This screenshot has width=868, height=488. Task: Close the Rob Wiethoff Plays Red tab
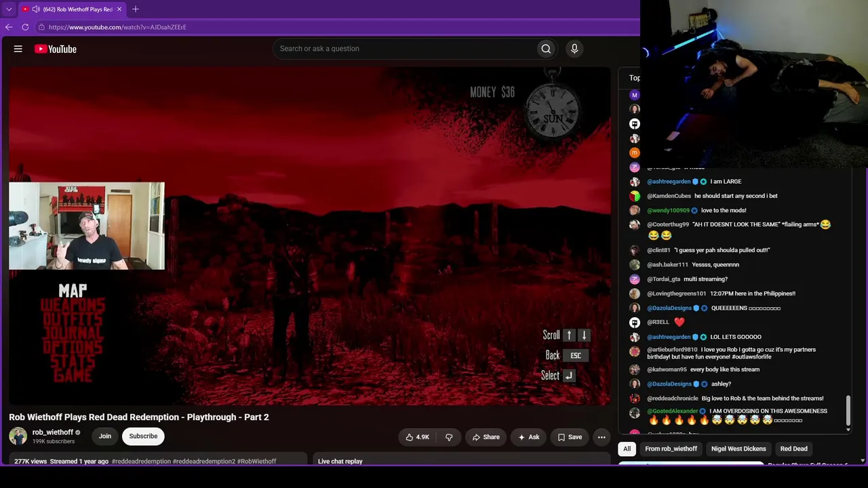tap(119, 9)
